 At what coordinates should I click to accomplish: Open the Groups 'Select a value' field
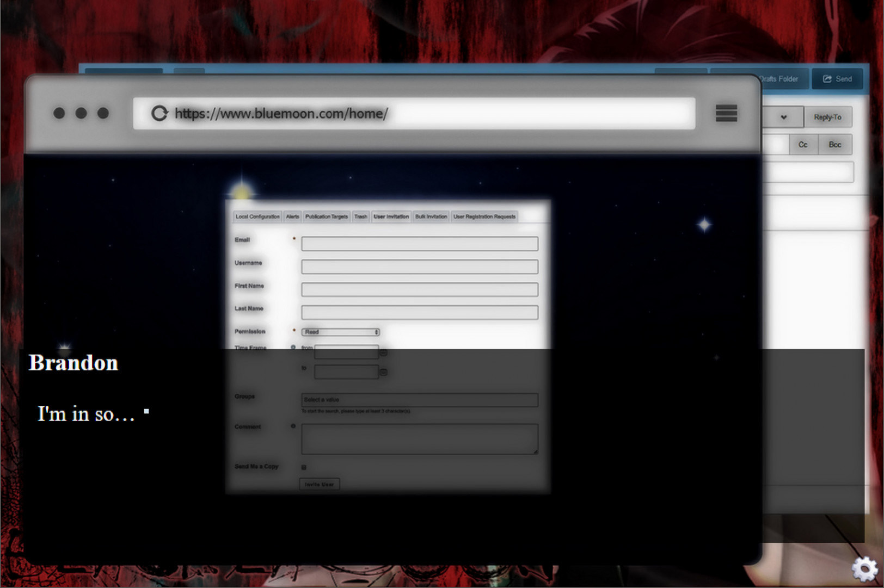420,400
